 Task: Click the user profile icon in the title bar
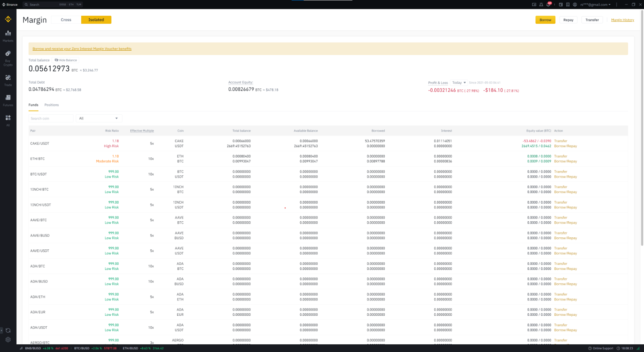(x=575, y=4)
